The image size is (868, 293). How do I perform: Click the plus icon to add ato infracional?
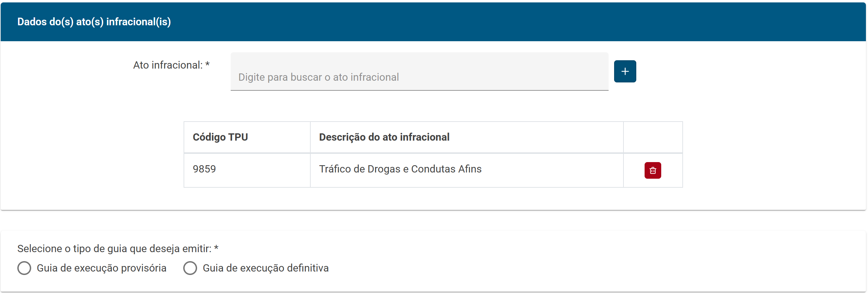tap(625, 71)
